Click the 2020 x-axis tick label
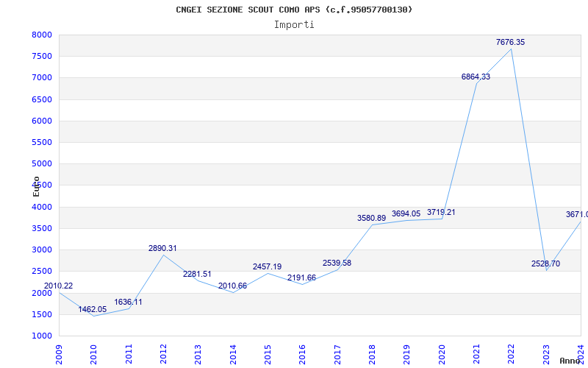 (x=442, y=354)
